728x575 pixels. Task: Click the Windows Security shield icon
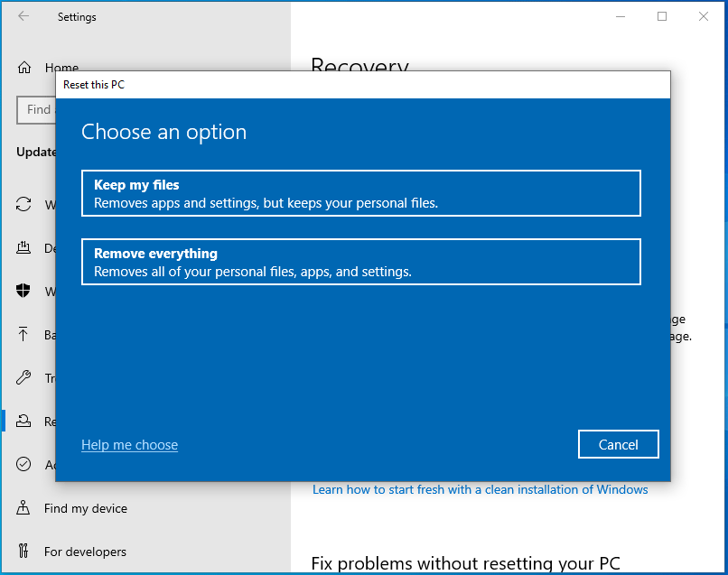click(23, 291)
